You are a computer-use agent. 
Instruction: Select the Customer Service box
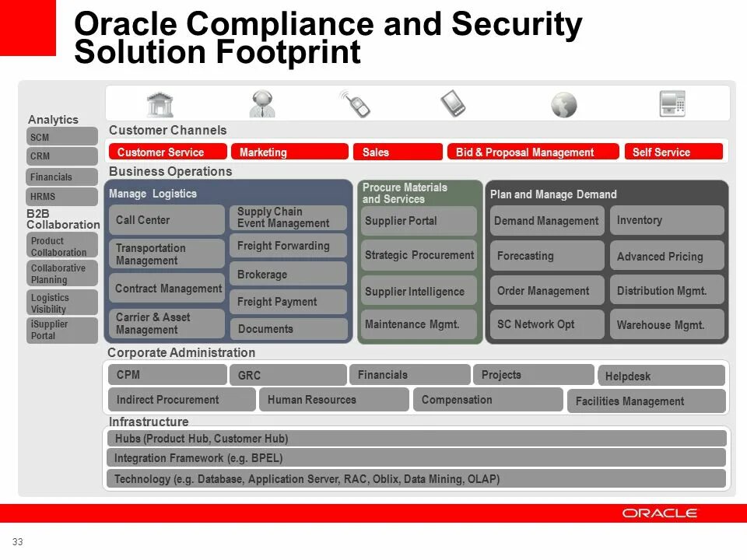(168, 152)
